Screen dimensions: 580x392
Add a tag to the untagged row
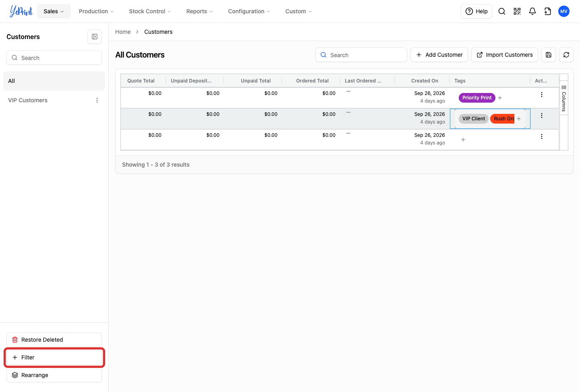[x=463, y=140]
